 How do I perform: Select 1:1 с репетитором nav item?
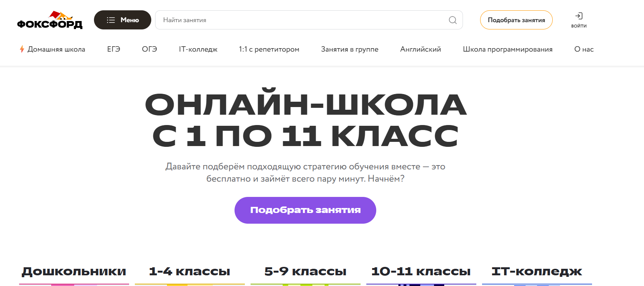click(x=269, y=49)
